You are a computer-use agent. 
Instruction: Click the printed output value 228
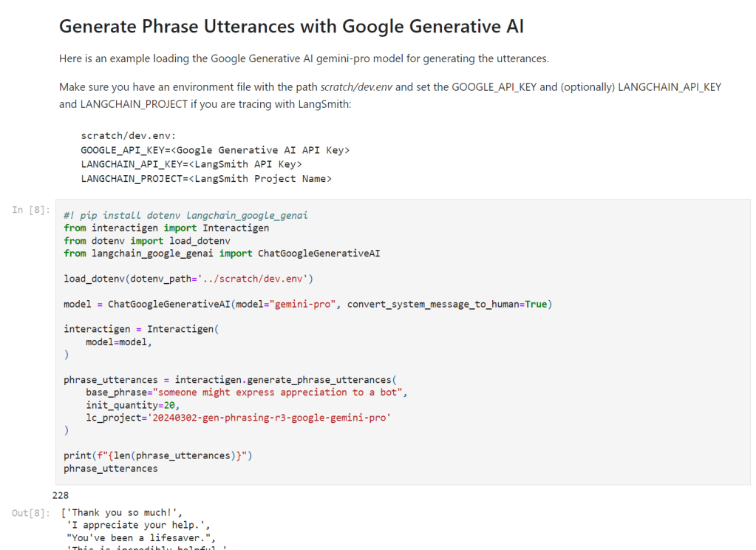tap(61, 495)
